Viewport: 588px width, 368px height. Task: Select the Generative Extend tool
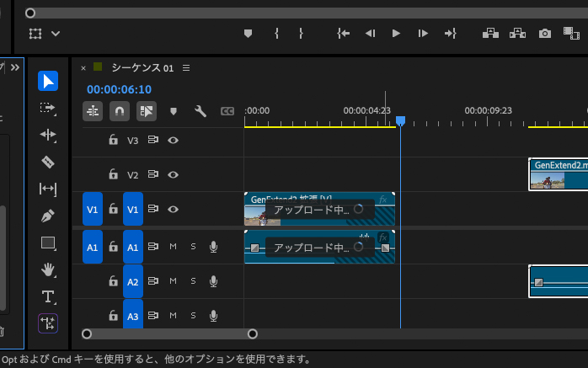coord(48,323)
